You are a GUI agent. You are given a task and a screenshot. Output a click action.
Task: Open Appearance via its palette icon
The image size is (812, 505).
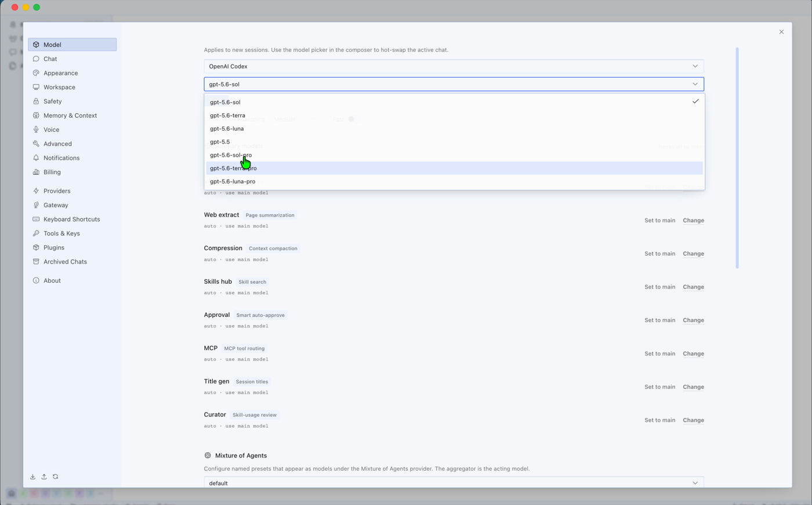click(x=36, y=73)
